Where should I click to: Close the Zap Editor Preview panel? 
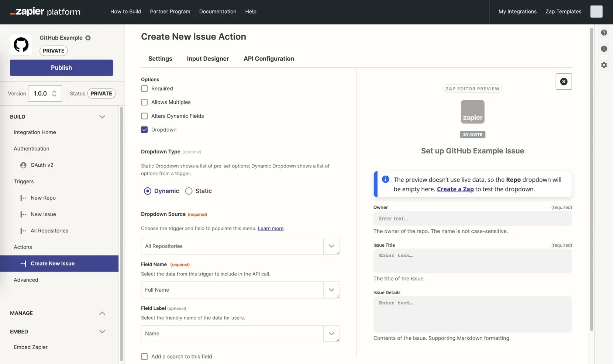[x=564, y=82]
